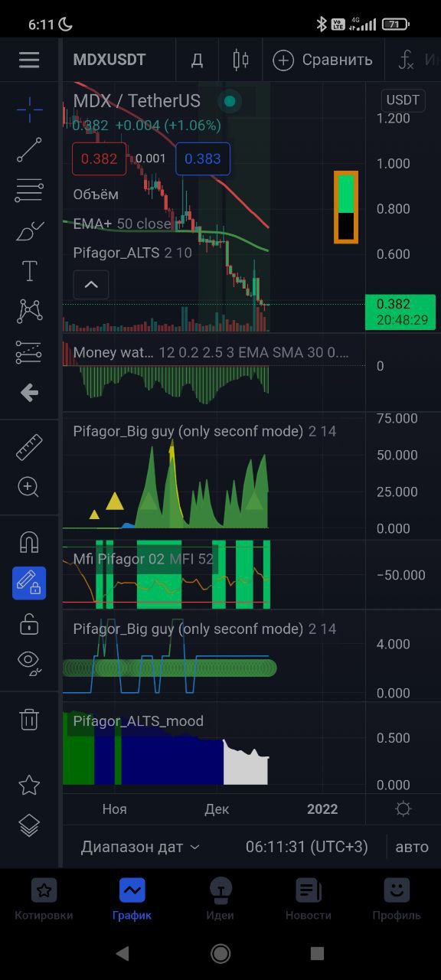
Task: Click Сравнить compare button
Action: click(x=323, y=60)
